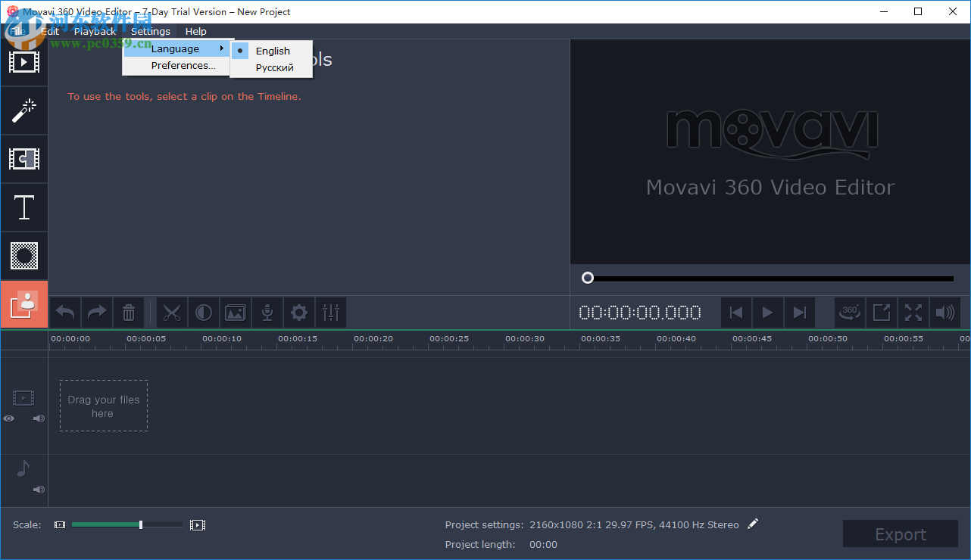
Task: Record voiceover with the microphone icon
Action: 267,313
